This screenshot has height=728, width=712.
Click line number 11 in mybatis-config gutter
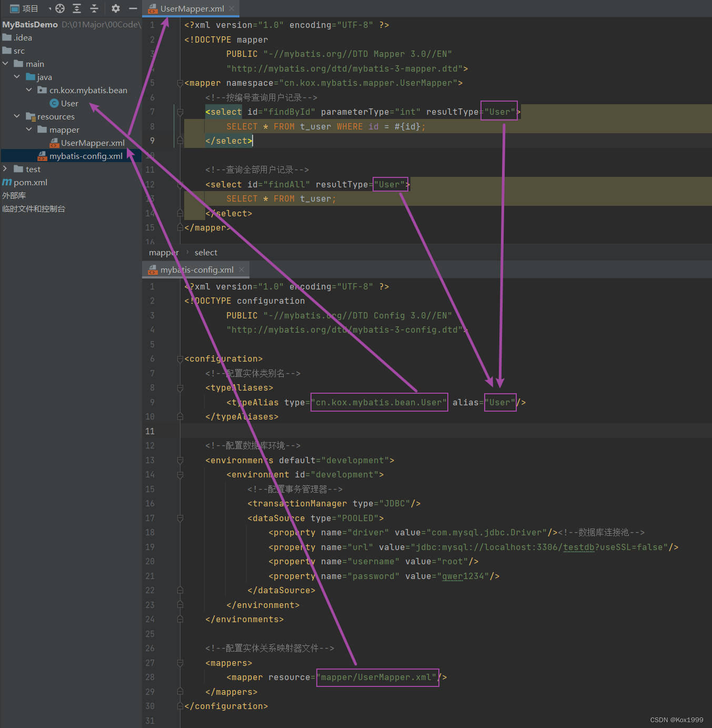(x=150, y=432)
